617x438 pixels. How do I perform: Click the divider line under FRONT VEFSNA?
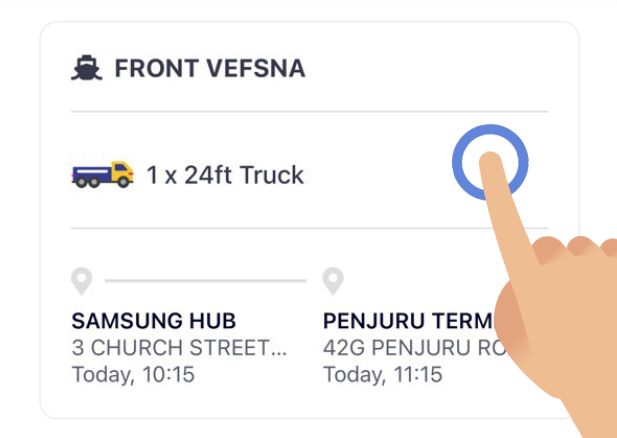309,112
